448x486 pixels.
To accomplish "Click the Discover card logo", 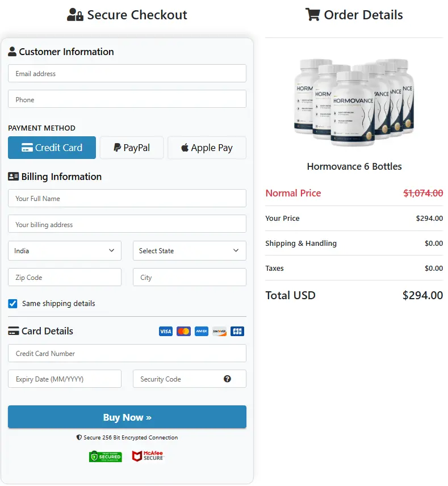I will pyautogui.click(x=219, y=332).
